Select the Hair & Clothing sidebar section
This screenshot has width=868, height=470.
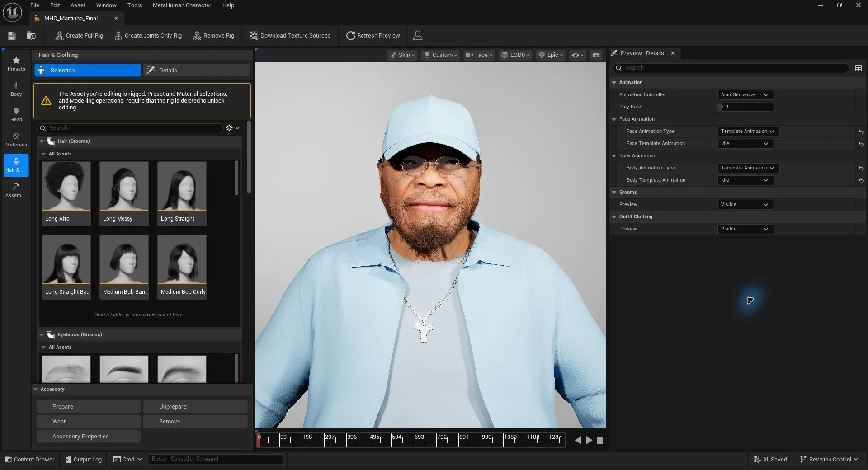pyautogui.click(x=16, y=165)
